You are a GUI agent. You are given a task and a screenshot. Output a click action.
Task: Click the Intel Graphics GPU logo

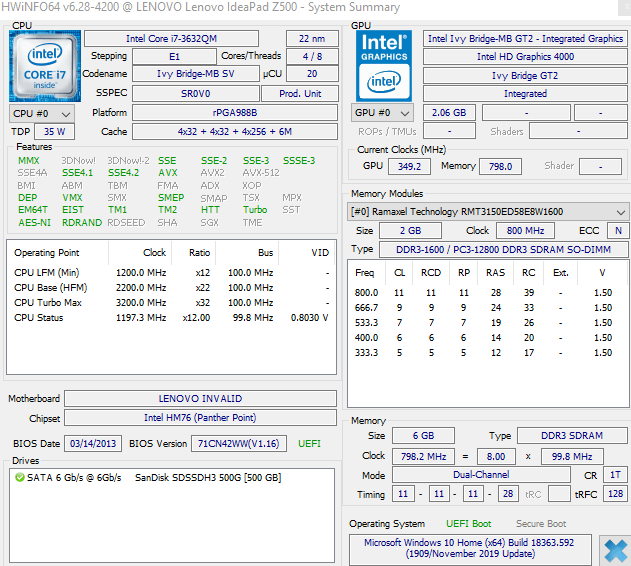pos(384,66)
